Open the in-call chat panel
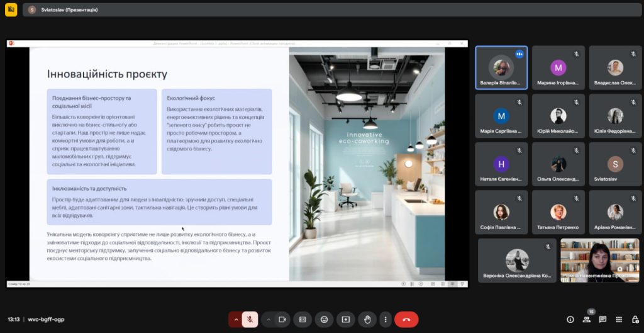 coord(602,319)
